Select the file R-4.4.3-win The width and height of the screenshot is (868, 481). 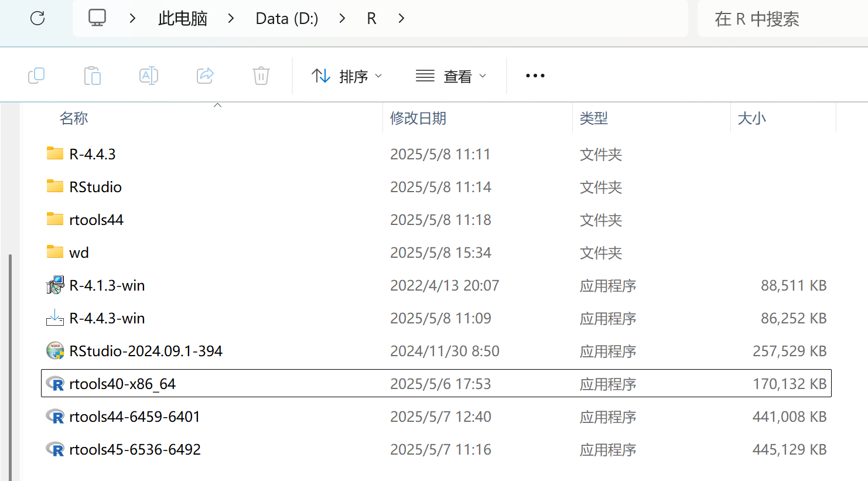107,318
